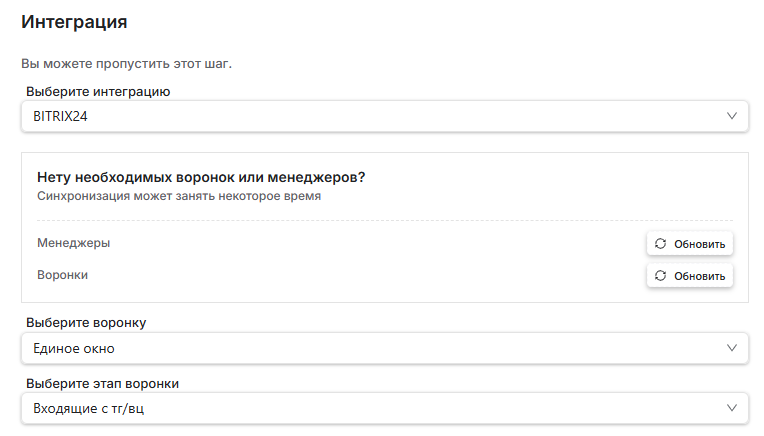Image resolution: width=764 pixels, height=436 pixels.
Task: Click chevron arrow of the funnel selector
Action: coord(732,348)
